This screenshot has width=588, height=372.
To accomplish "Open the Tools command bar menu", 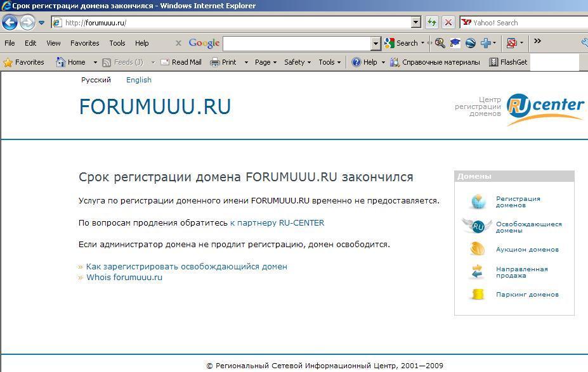I will point(330,62).
